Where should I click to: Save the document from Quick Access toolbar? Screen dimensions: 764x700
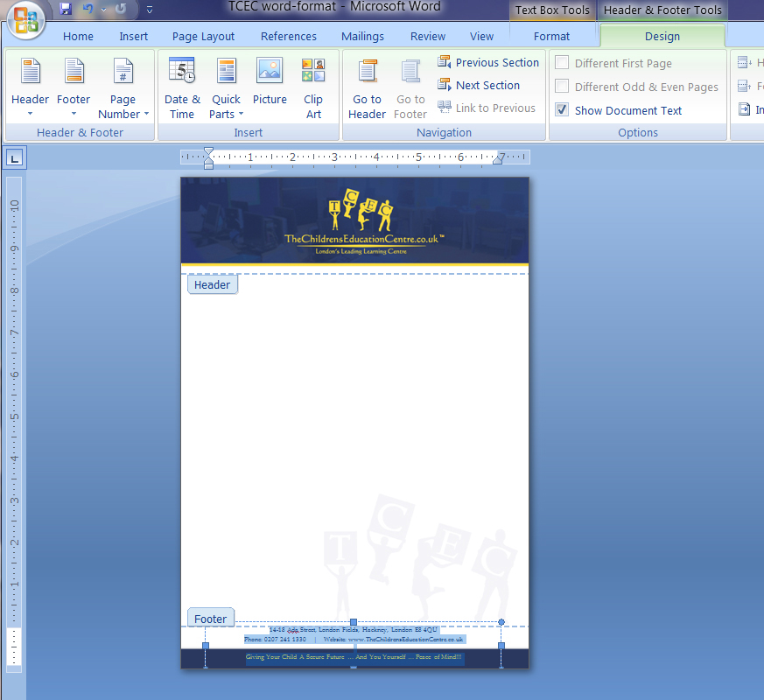[64, 8]
